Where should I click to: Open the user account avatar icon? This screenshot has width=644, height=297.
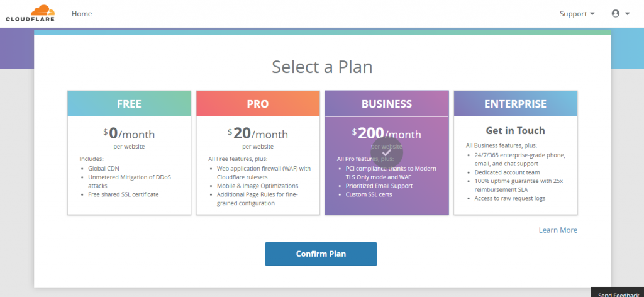click(615, 14)
